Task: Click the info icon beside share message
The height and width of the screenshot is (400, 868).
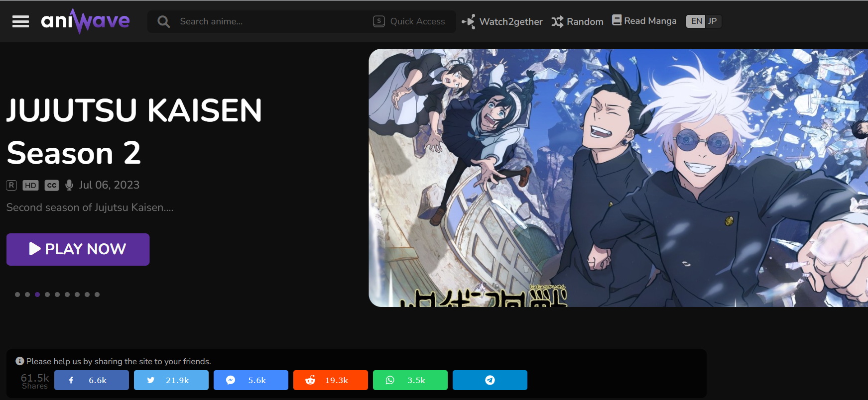Action: point(20,361)
